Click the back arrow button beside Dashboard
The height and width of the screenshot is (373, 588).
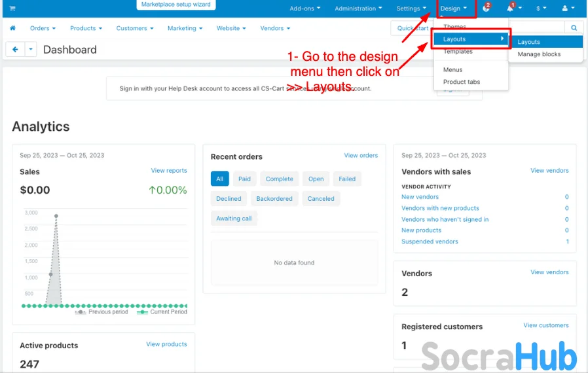tap(15, 50)
